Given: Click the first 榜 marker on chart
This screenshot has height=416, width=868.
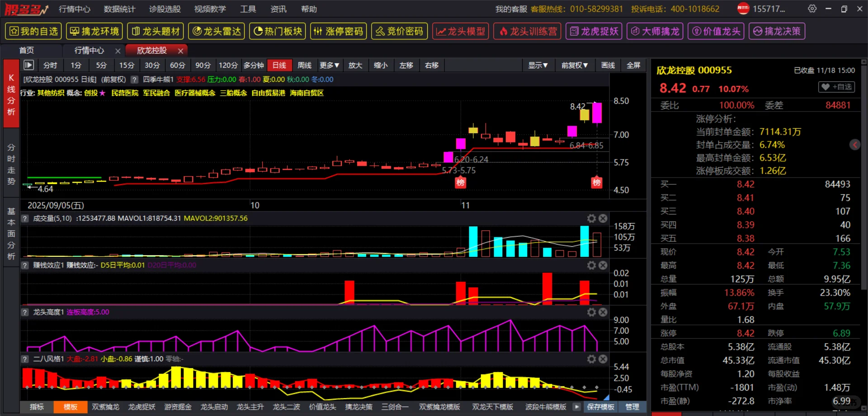Looking at the screenshot, I should (460, 182).
